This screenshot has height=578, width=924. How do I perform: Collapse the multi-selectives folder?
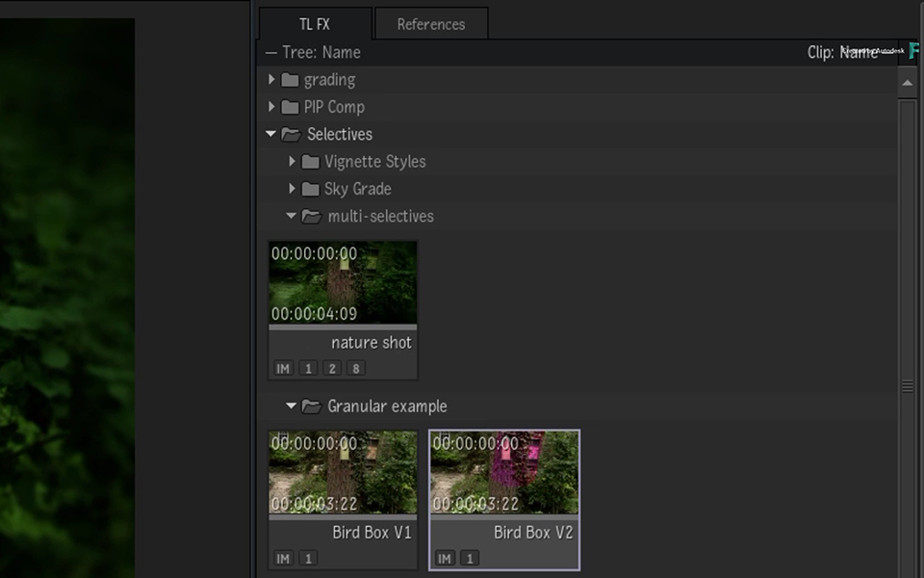tap(291, 216)
